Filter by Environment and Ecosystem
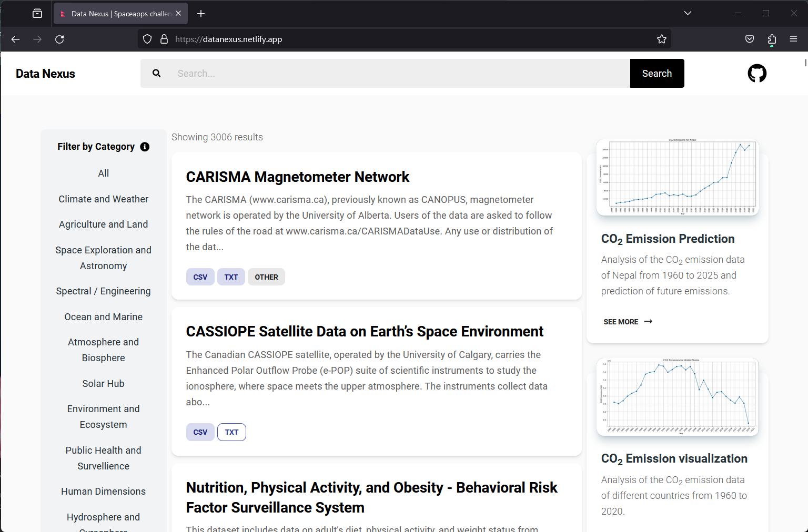This screenshot has width=808, height=532. 104,417
